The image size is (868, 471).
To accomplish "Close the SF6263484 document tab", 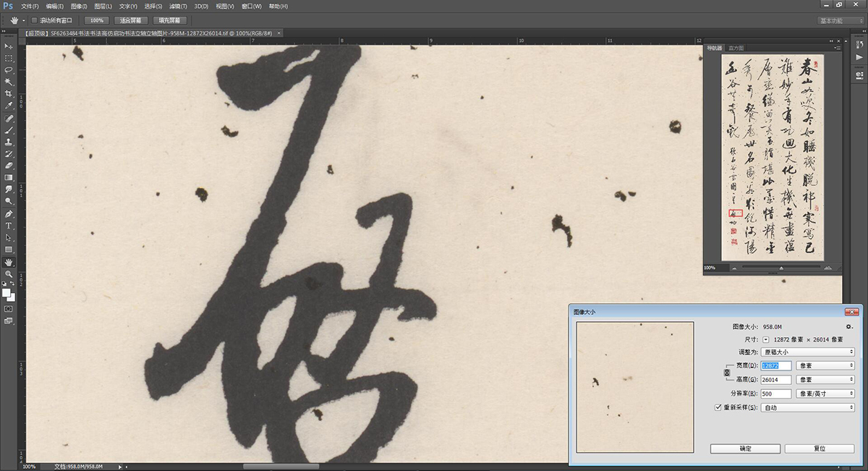I will 279,33.
